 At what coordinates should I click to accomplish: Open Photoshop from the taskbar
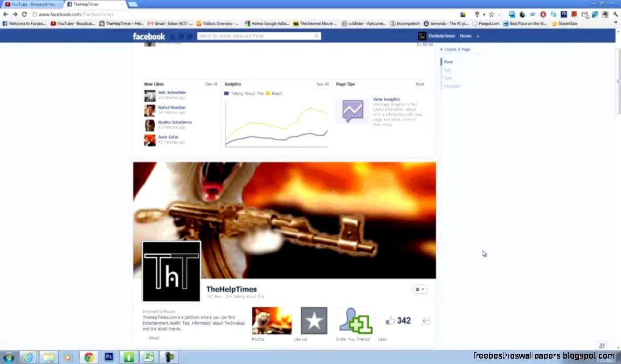(109, 357)
